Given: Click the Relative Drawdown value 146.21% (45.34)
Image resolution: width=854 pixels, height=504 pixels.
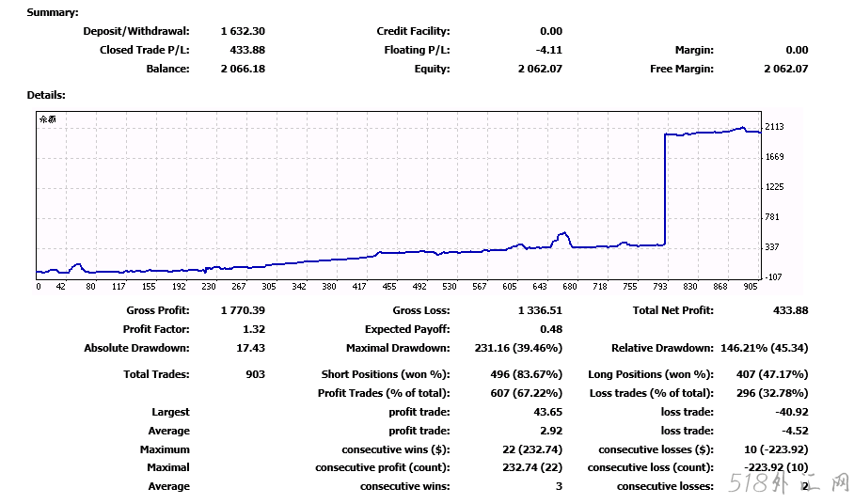Looking at the screenshot, I should point(764,348).
